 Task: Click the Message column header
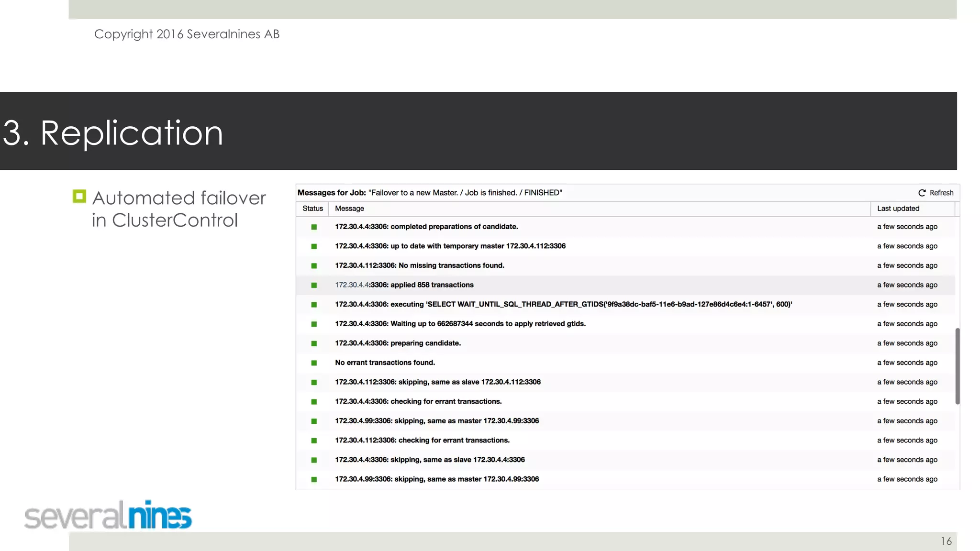(349, 209)
